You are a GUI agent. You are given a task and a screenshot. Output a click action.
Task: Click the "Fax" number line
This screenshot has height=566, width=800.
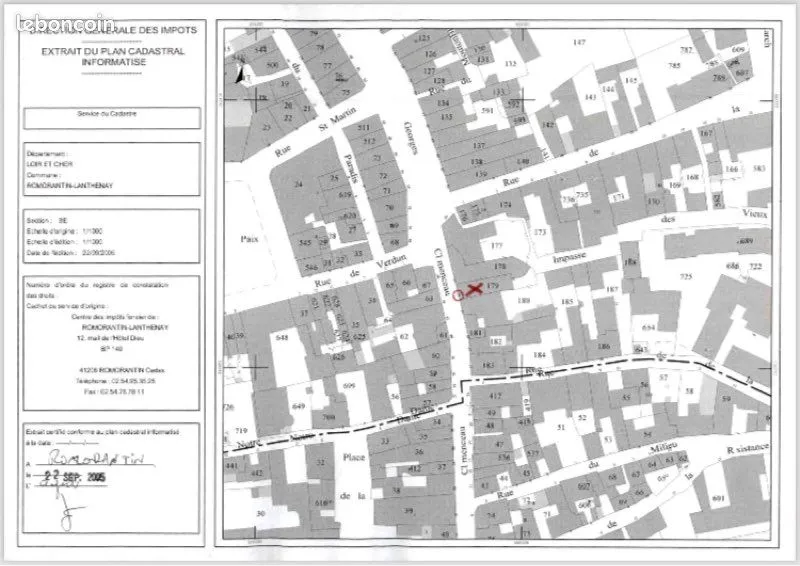tap(114, 392)
